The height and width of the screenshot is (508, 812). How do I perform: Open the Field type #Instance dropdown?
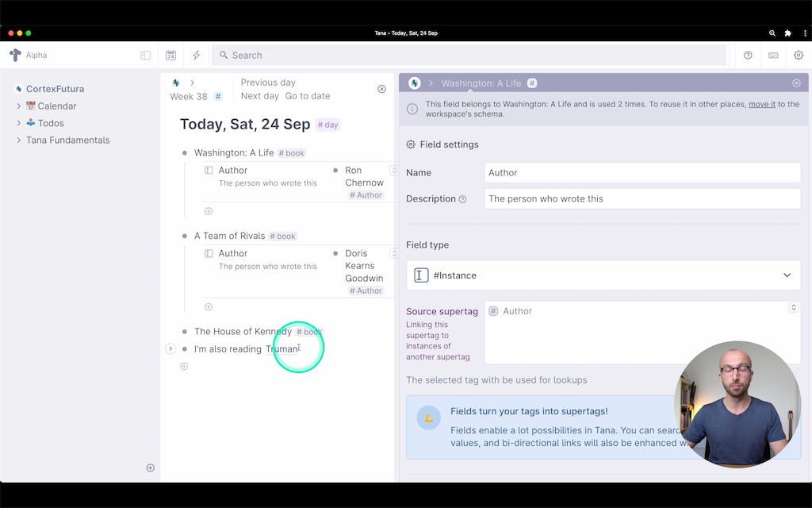click(603, 275)
